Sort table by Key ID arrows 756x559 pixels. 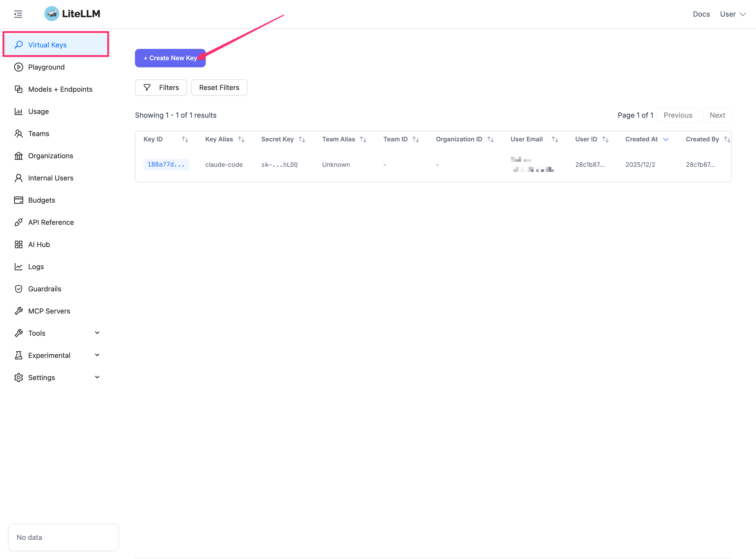click(x=185, y=139)
